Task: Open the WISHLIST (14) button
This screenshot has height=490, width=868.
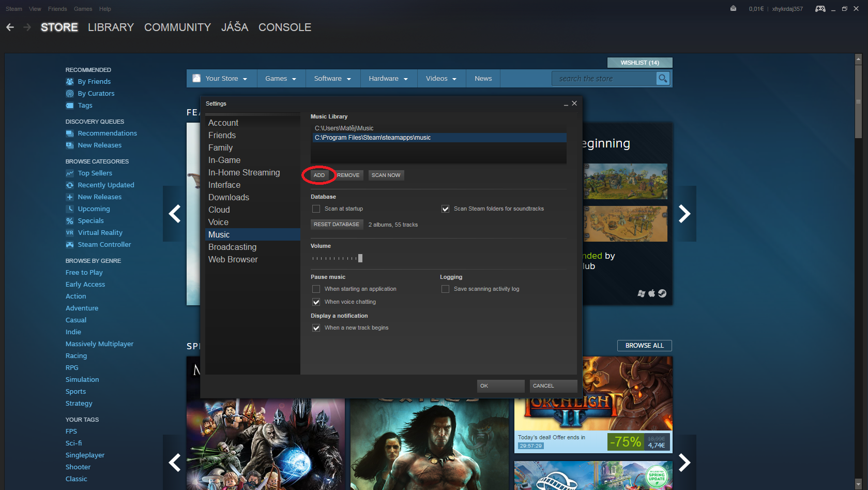Action: point(640,63)
